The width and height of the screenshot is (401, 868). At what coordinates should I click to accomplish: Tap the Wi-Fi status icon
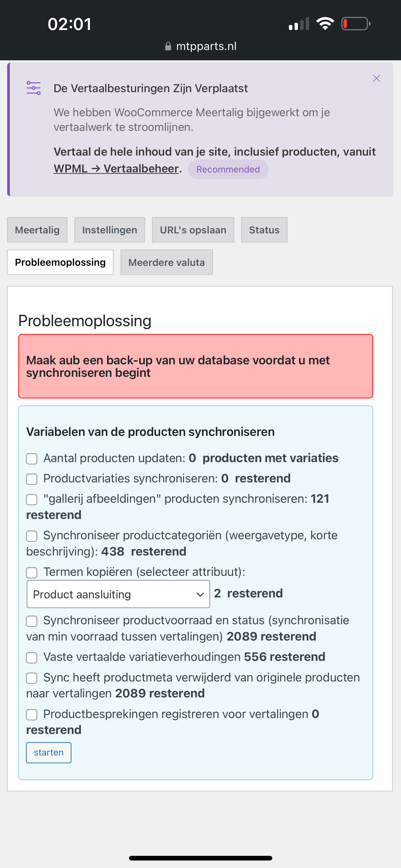tap(325, 23)
